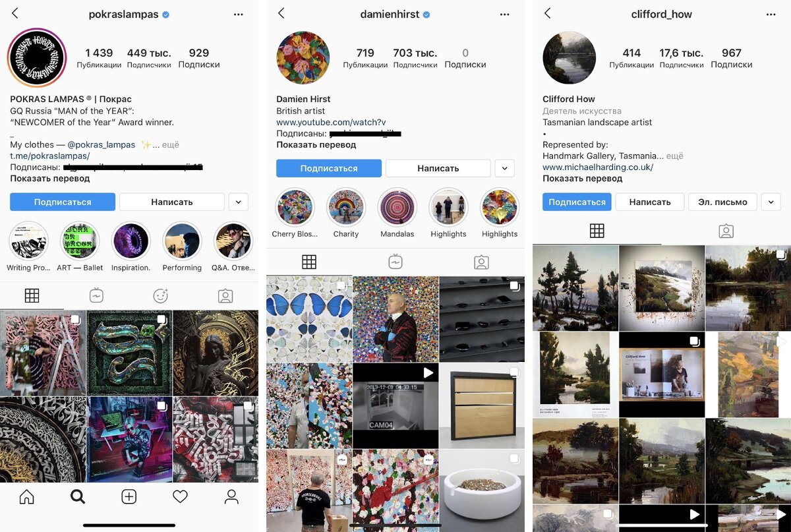Show tagged photos tab on clifford_how
Image resolution: width=791 pixels, height=532 pixels.
coord(726,231)
